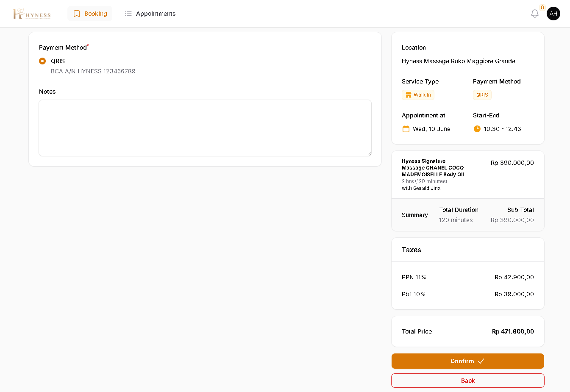The image size is (570, 392).
Task: Click the notification count badge
Action: click(x=542, y=8)
